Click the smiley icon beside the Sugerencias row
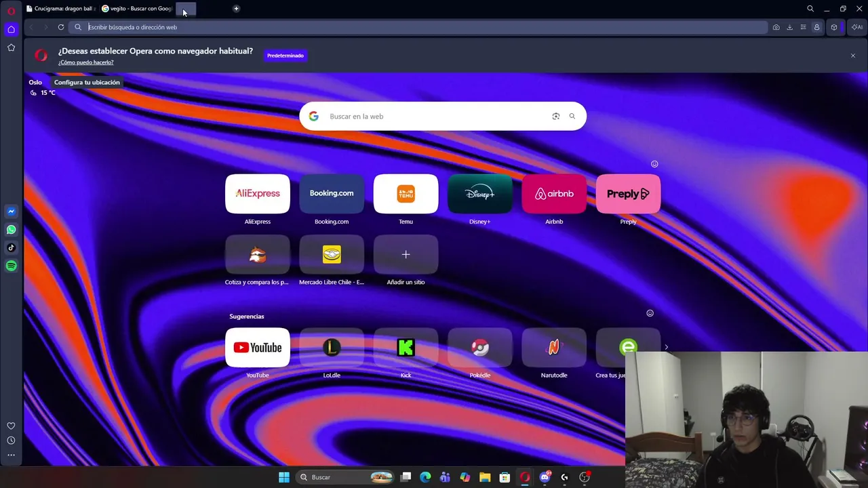Viewport: 868px width, 488px height. (x=650, y=313)
